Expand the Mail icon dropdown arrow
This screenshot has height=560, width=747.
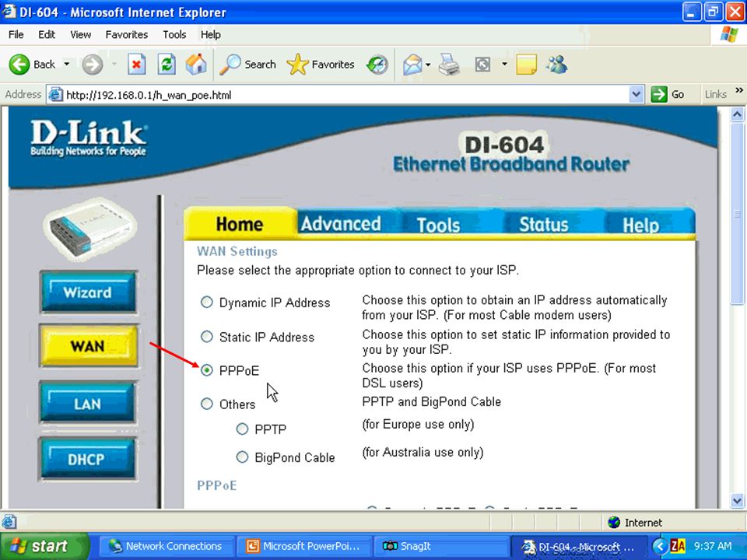(428, 65)
